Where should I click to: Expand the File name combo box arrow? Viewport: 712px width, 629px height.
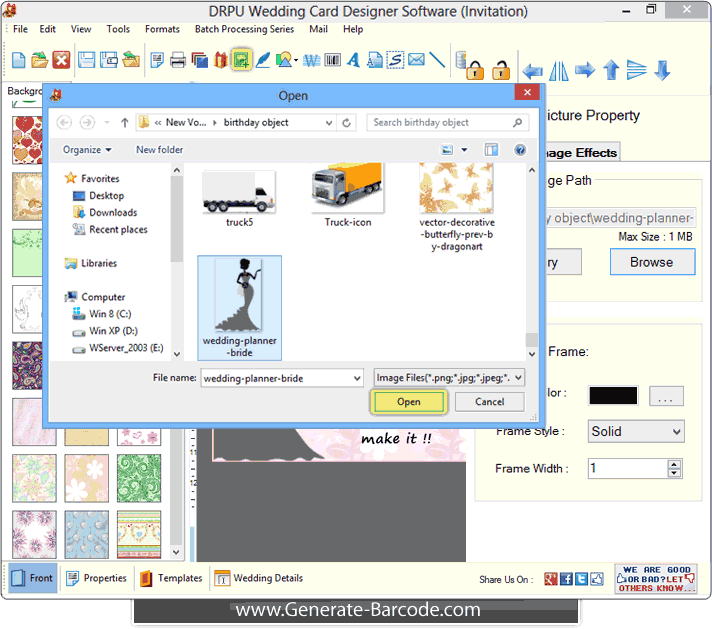[357, 378]
